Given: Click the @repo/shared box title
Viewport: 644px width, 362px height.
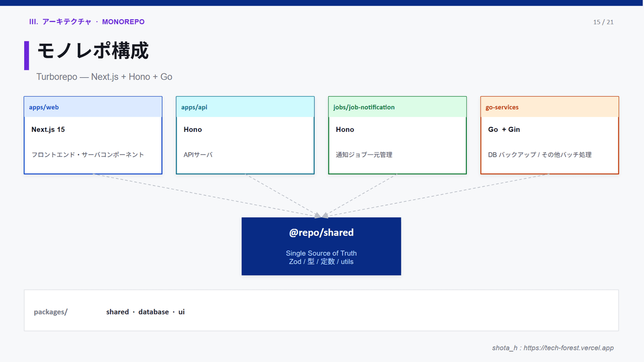Looking at the screenshot, I should pyautogui.click(x=321, y=233).
